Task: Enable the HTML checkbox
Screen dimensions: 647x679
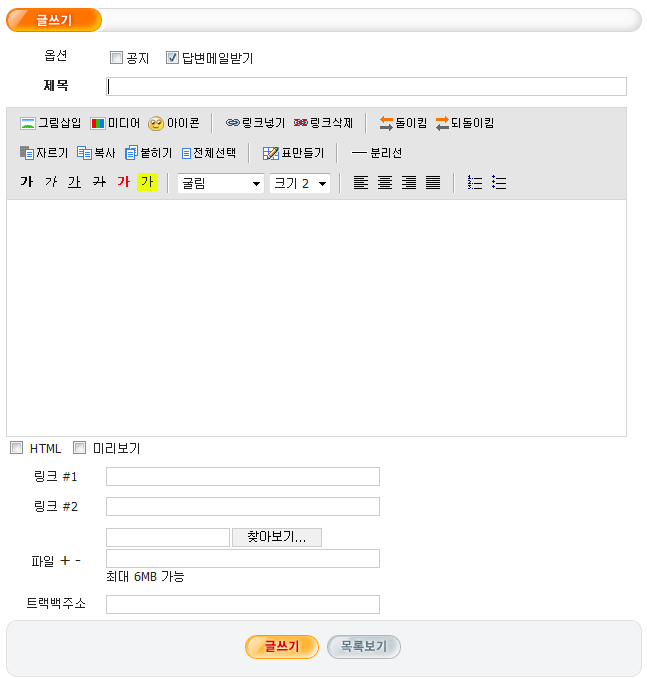Action: coord(16,448)
